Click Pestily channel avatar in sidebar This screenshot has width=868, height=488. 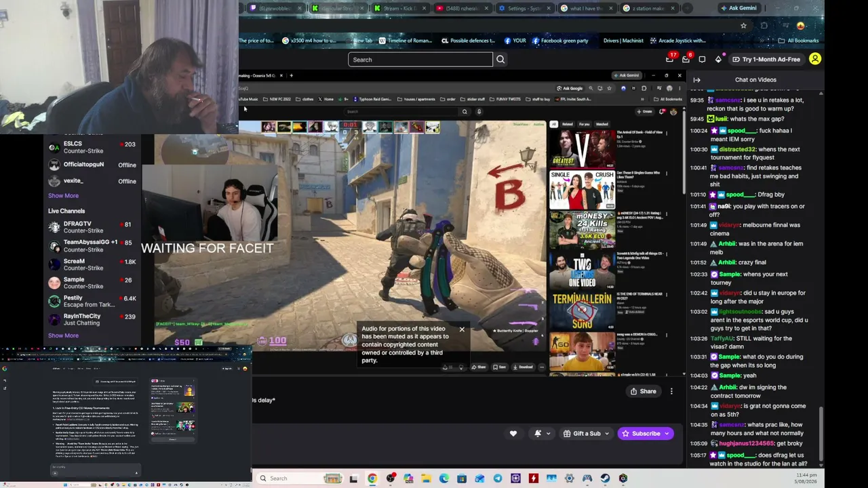[x=54, y=301]
